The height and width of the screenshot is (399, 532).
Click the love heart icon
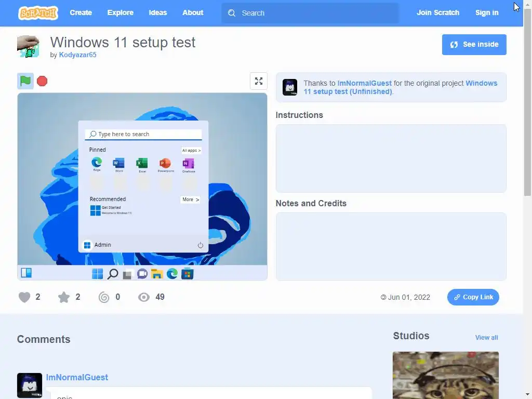pyautogui.click(x=24, y=297)
